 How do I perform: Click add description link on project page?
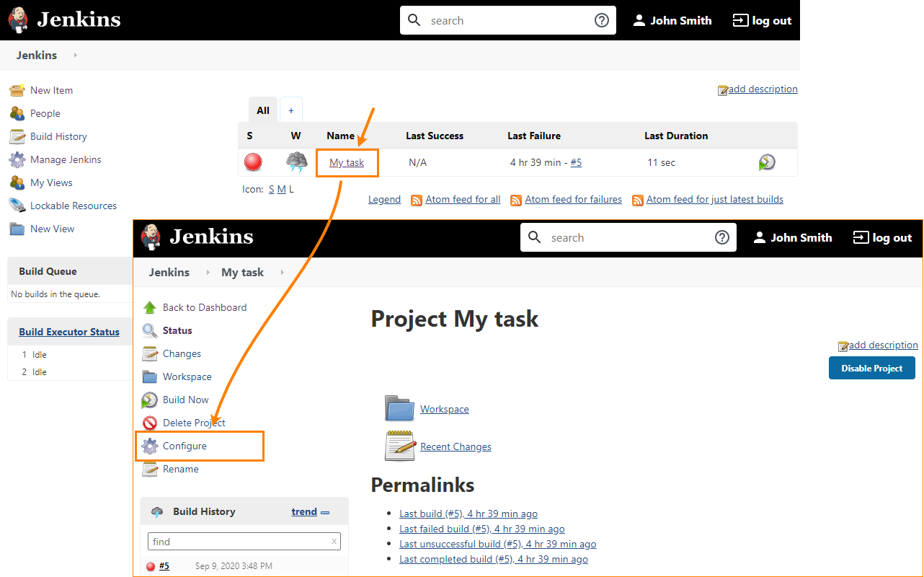884,345
